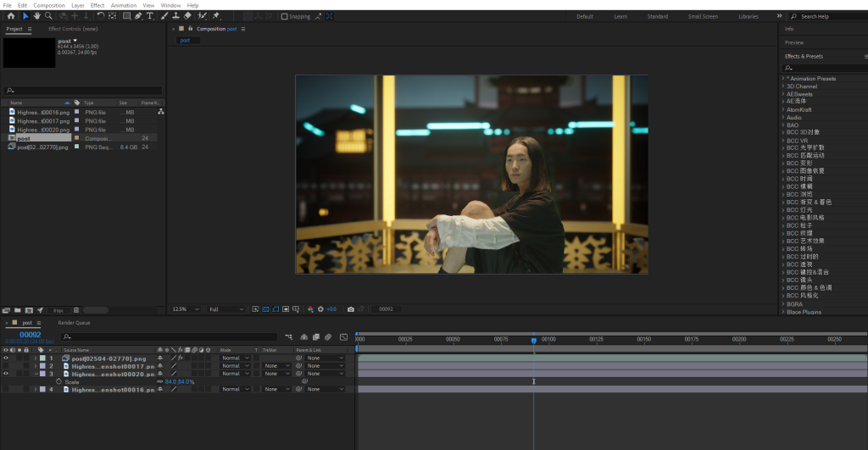Switch to the Render Queue tab
The height and width of the screenshot is (450, 868).
pos(74,323)
